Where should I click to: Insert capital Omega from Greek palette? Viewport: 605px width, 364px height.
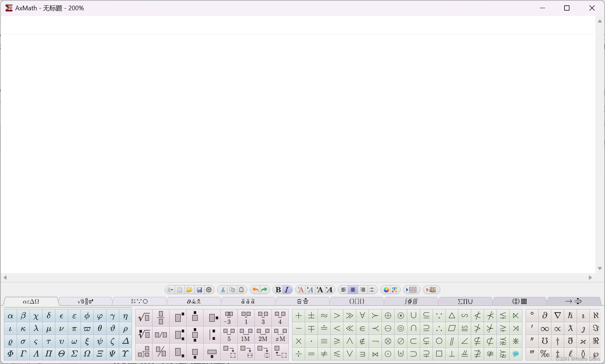pyautogui.click(x=87, y=354)
